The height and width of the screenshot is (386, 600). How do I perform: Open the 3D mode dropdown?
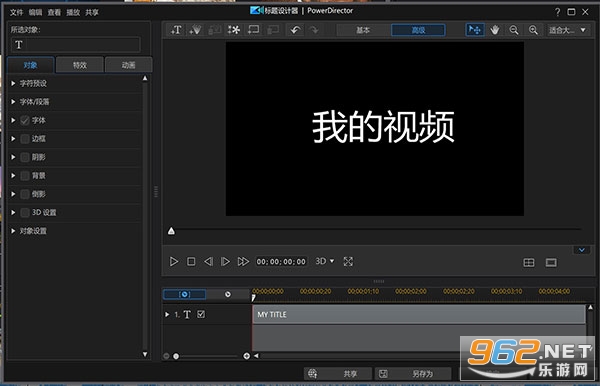click(x=324, y=261)
